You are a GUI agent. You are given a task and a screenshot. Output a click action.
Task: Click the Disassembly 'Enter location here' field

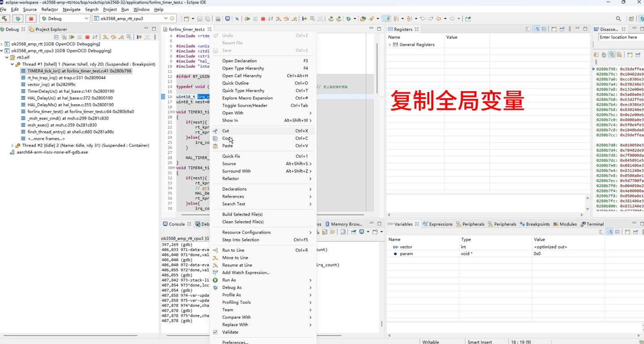tap(621, 37)
